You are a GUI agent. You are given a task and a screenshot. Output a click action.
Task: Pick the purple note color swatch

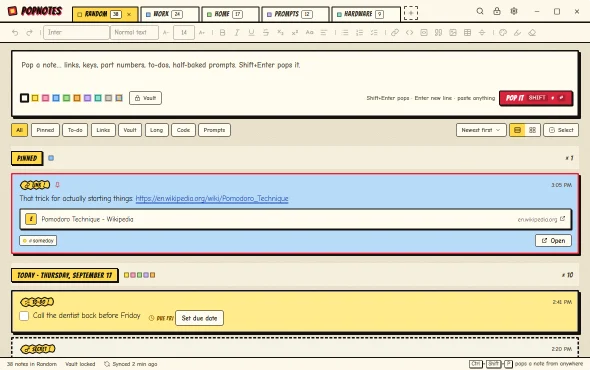coord(87,98)
